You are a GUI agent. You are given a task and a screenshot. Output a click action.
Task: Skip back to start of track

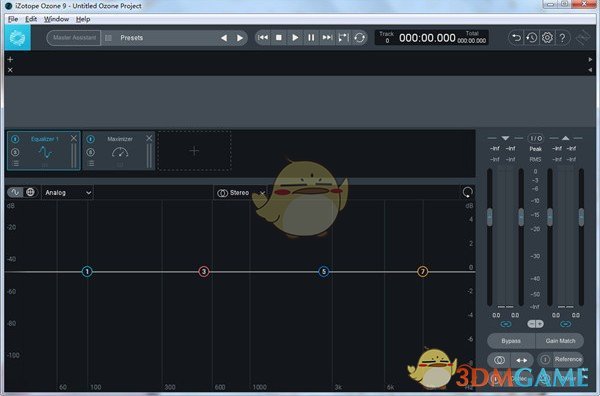tap(263, 37)
